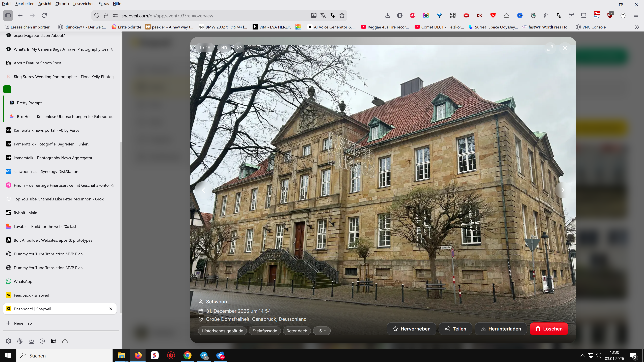Click the Hervorheben star button

tap(412, 329)
